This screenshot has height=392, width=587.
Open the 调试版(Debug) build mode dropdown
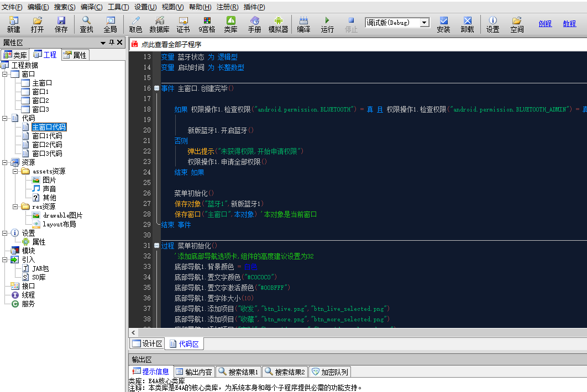pos(424,23)
